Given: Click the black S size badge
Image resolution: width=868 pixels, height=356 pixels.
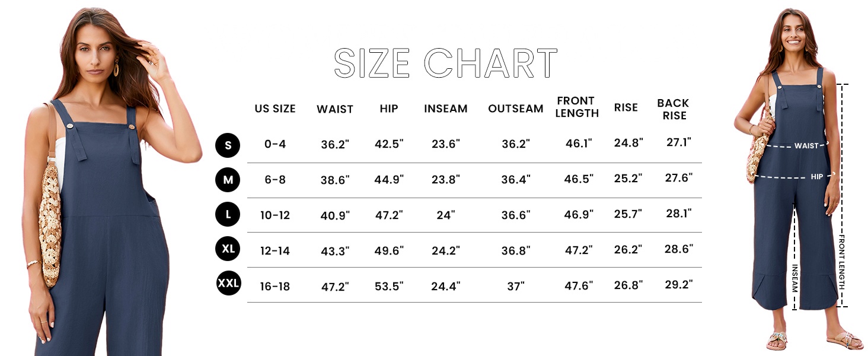Looking at the screenshot, I should click(228, 145).
